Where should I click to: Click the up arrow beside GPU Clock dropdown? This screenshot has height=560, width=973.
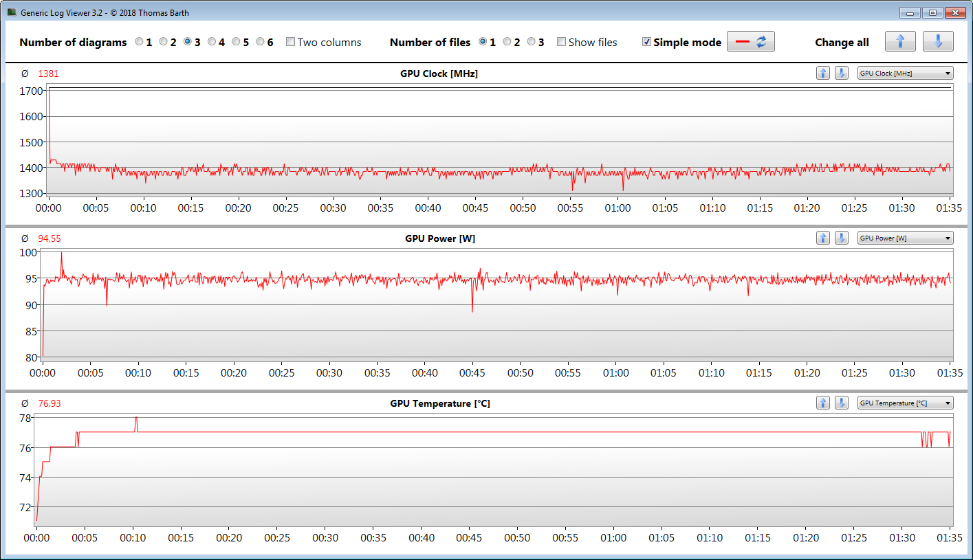click(x=823, y=74)
